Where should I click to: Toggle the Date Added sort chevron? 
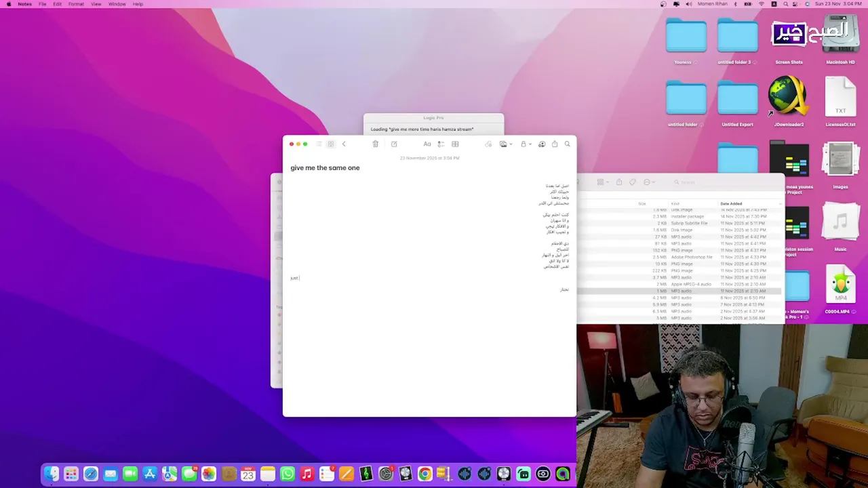pos(780,203)
